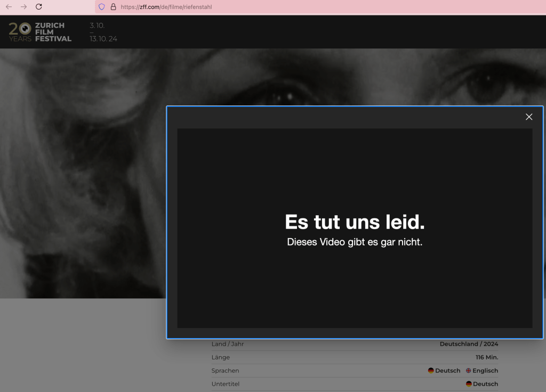Click the browser forward arrow
Image resolution: width=546 pixels, height=392 pixels.
[23, 7]
